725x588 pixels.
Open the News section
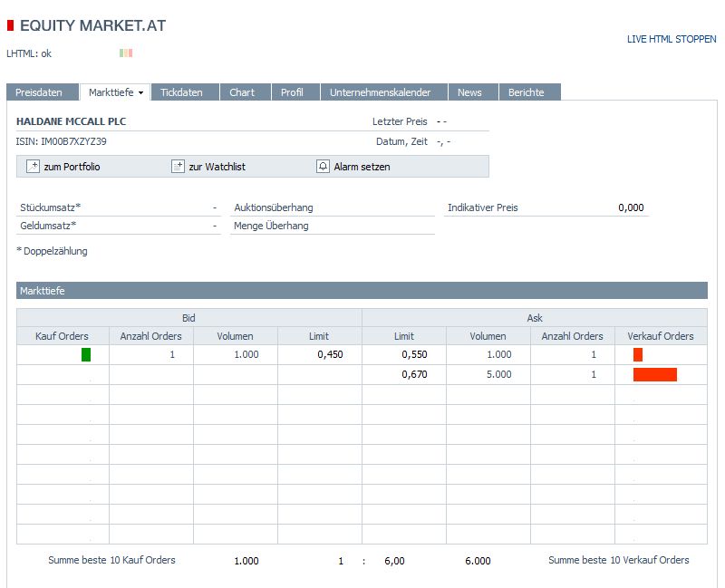(471, 92)
